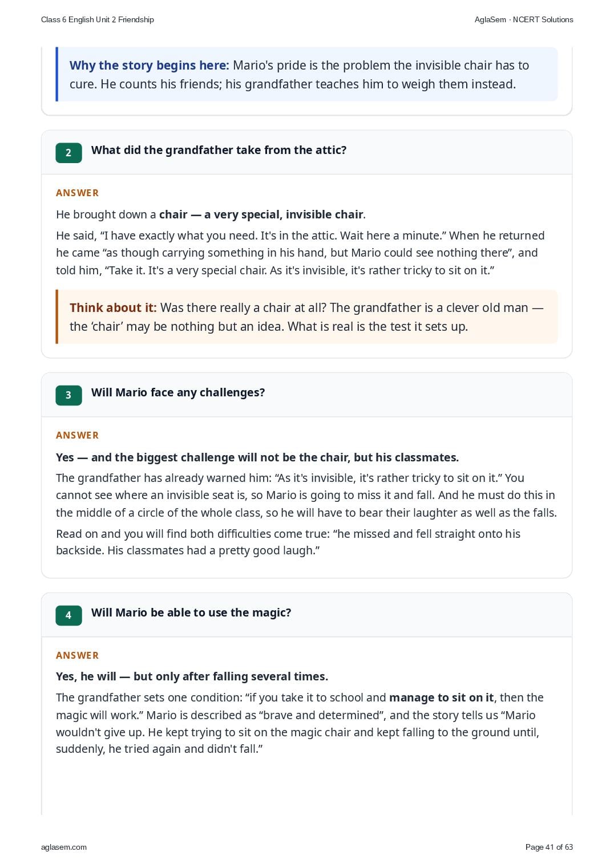Click the bold 'Yes, he will' answer line
Screen dimensions: 614x868
click(192, 676)
